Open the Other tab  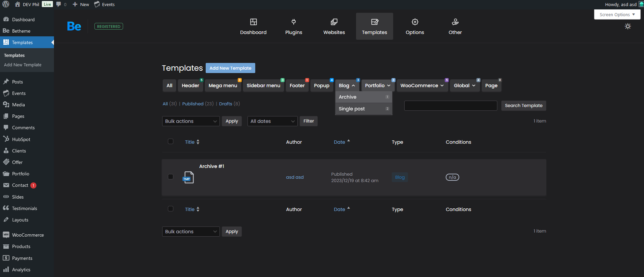click(x=455, y=26)
